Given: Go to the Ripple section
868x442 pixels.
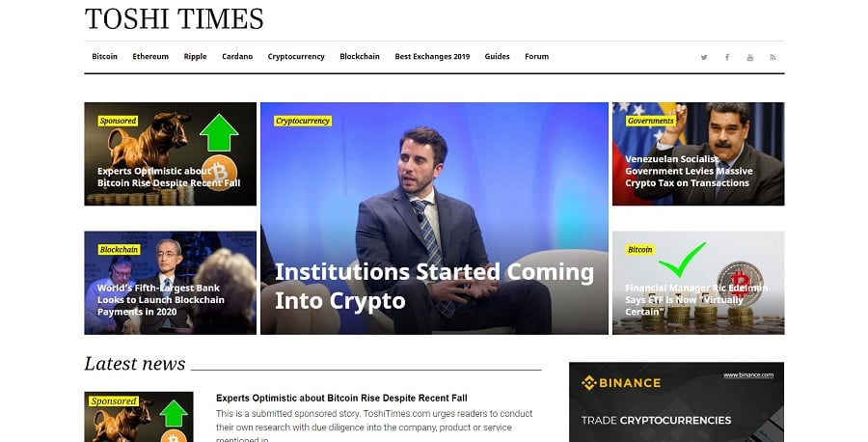Looking at the screenshot, I should [195, 57].
